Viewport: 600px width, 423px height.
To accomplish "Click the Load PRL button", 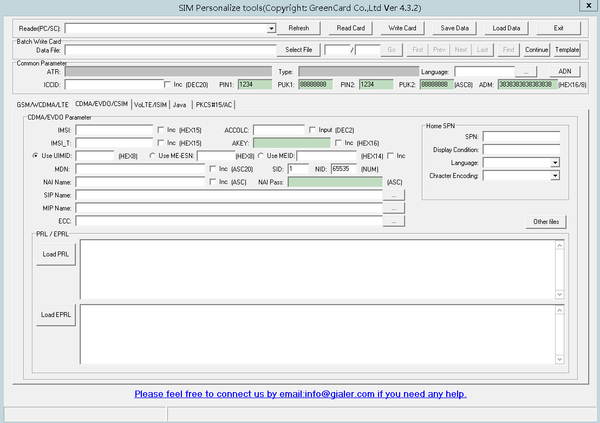I will click(x=55, y=254).
